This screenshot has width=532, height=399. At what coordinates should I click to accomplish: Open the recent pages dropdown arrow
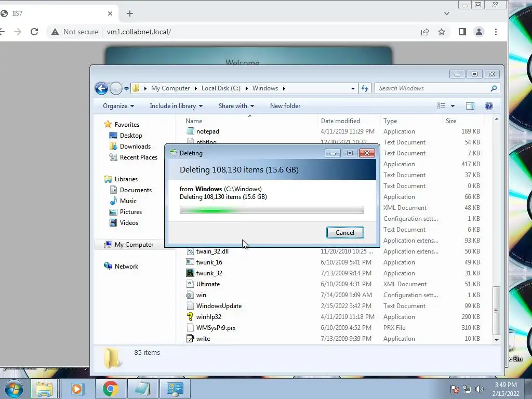click(x=126, y=88)
